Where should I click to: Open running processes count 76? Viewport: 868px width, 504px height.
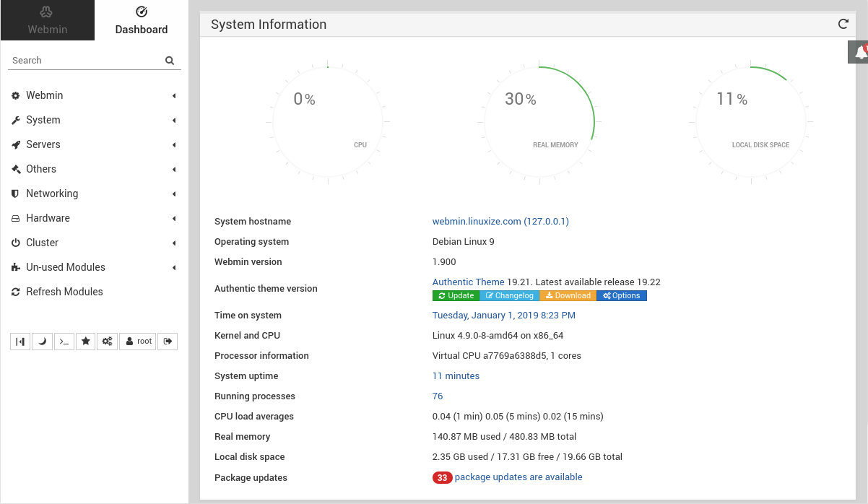point(438,396)
